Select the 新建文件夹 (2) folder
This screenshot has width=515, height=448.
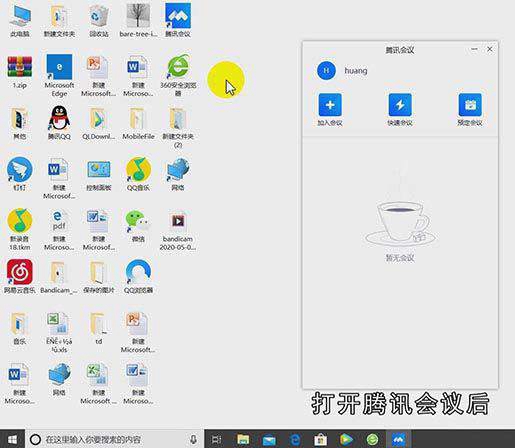(178, 127)
